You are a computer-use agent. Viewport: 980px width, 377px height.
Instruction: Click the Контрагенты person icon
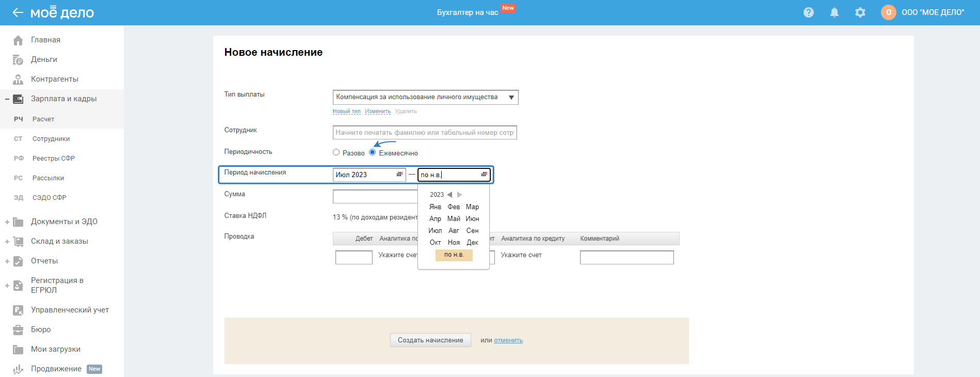(x=18, y=80)
